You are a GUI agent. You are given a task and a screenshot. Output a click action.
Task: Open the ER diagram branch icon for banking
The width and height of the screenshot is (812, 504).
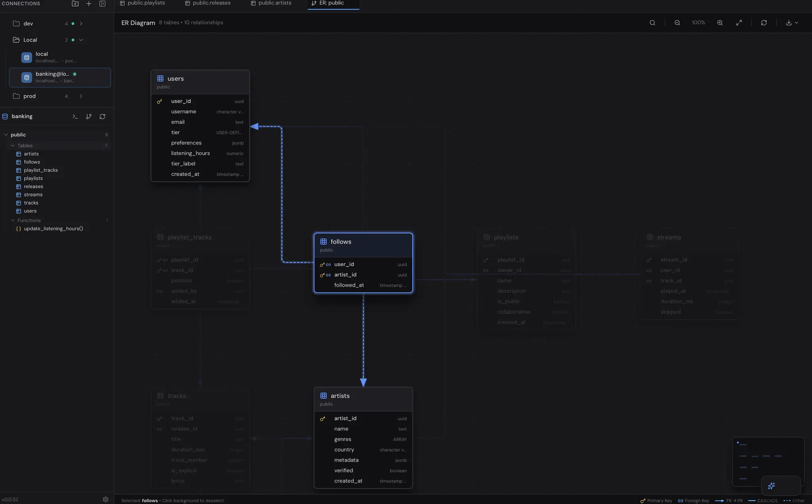[89, 116]
